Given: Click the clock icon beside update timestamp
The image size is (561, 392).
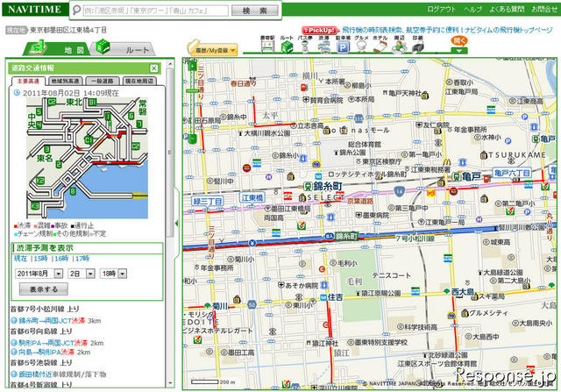Looking at the screenshot, I should 17,93.
